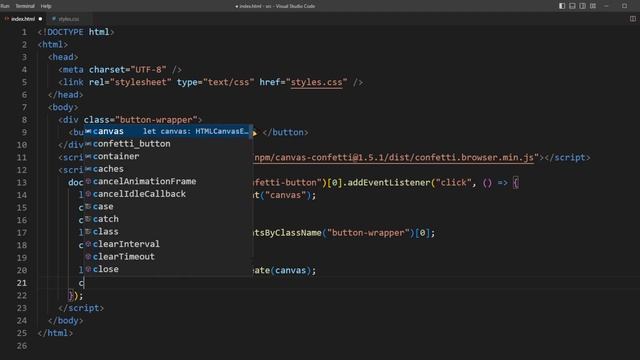The height and width of the screenshot is (360, 640).
Task: Select the cancelAnimationFrame suggestion
Action: [x=168, y=181]
